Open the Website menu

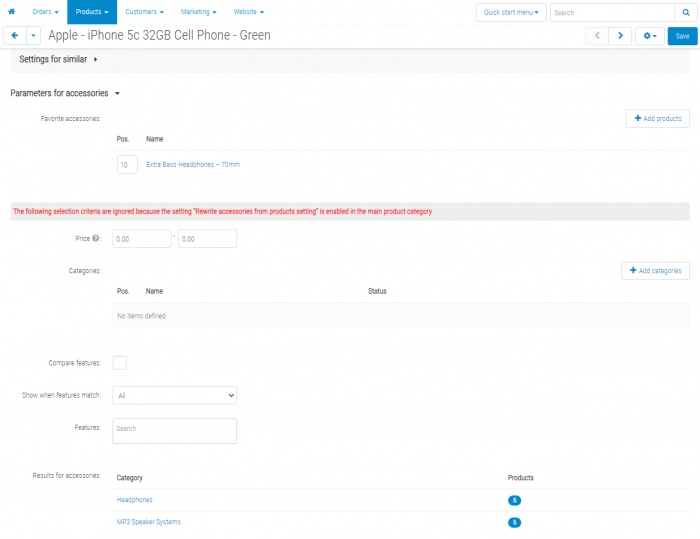[249, 12]
